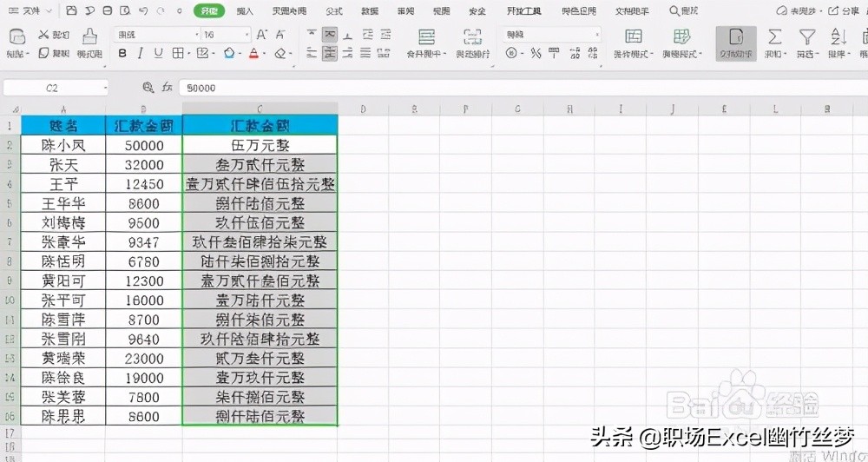
Task: Select the column C header
Action: tap(260, 109)
